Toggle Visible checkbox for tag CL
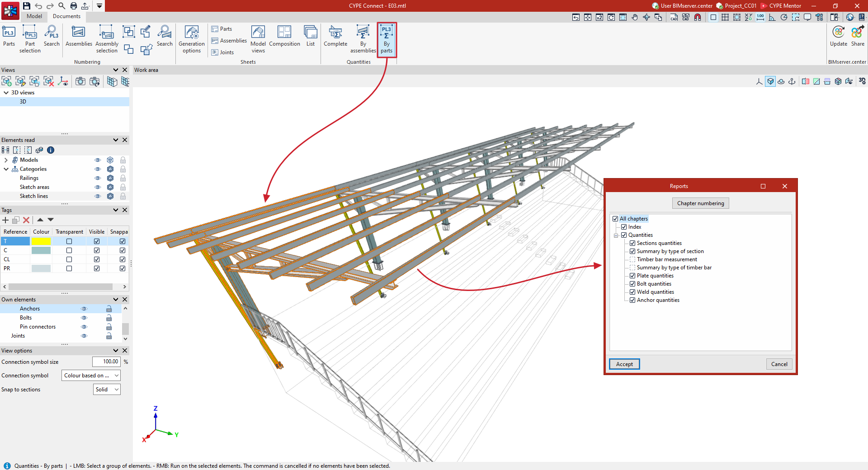 (x=97, y=259)
